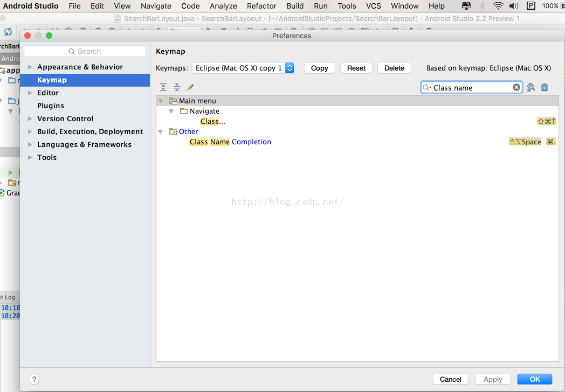This screenshot has height=392, width=565.
Task: Open the Window menu
Action: 405,6
